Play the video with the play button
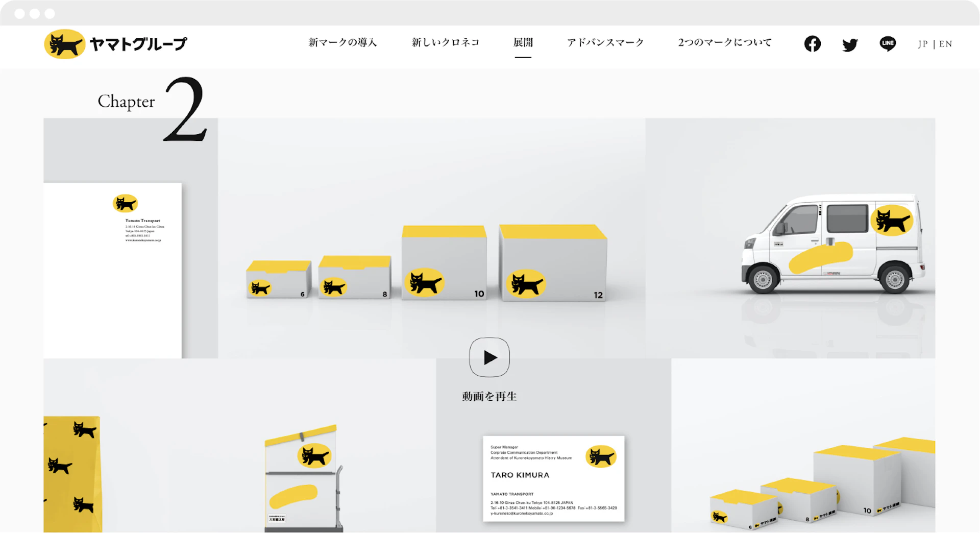 489,357
